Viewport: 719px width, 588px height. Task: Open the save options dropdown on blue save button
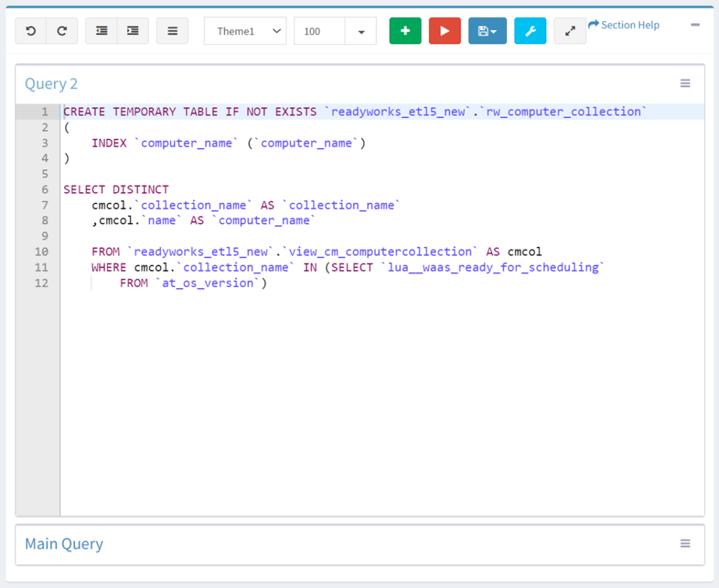click(496, 30)
